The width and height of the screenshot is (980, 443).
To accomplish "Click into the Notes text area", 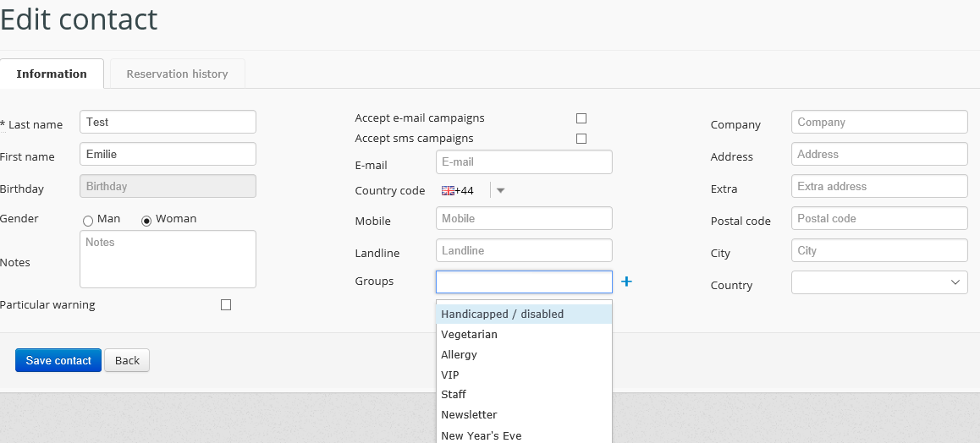I will 168,259.
